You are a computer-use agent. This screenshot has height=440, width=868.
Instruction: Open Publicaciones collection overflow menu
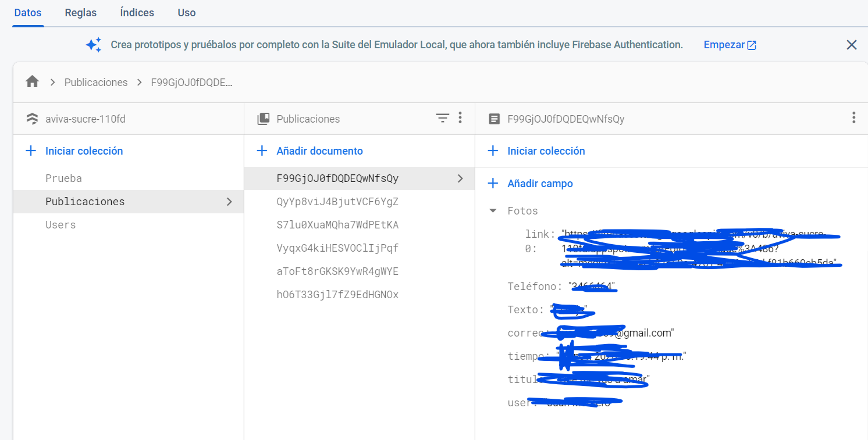click(460, 118)
